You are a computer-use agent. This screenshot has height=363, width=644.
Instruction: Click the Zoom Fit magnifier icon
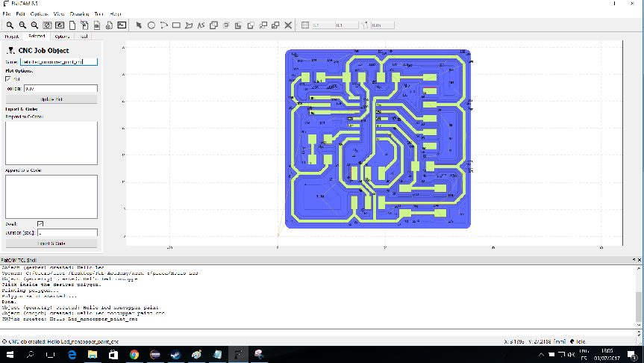tap(10, 25)
